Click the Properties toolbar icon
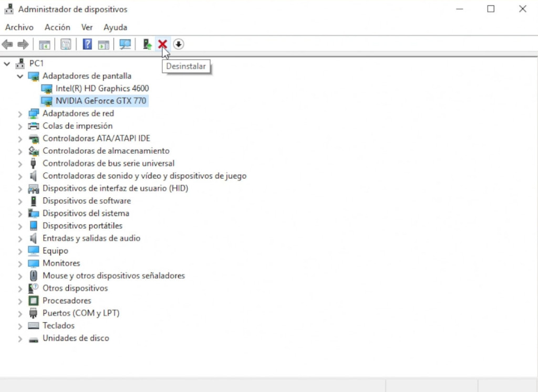 pyautogui.click(x=66, y=44)
